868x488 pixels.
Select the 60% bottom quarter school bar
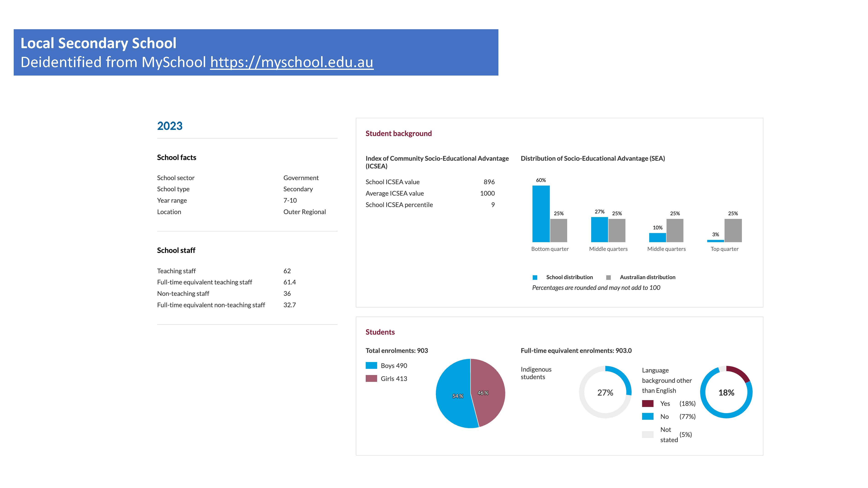pyautogui.click(x=541, y=214)
